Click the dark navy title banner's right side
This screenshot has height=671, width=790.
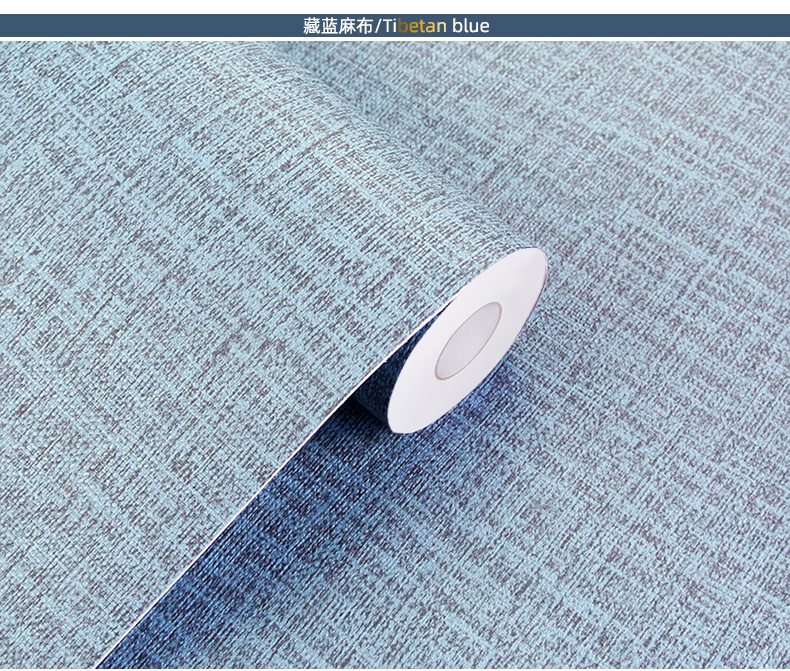[x=640, y=25]
